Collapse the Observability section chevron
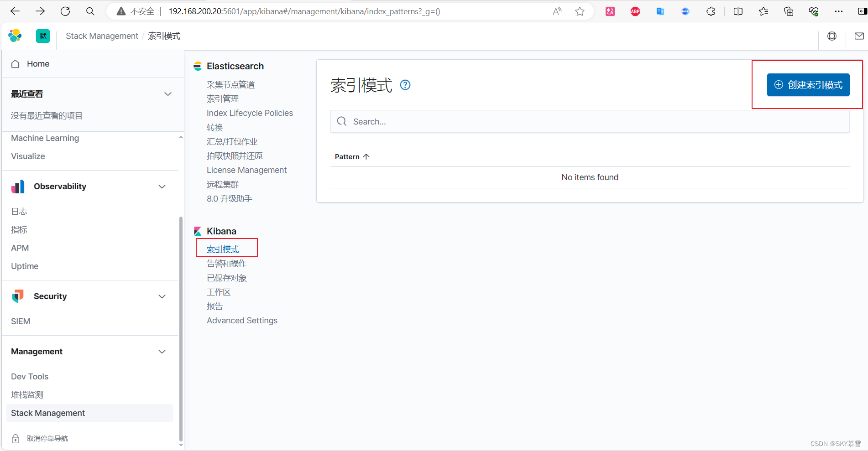 [162, 187]
